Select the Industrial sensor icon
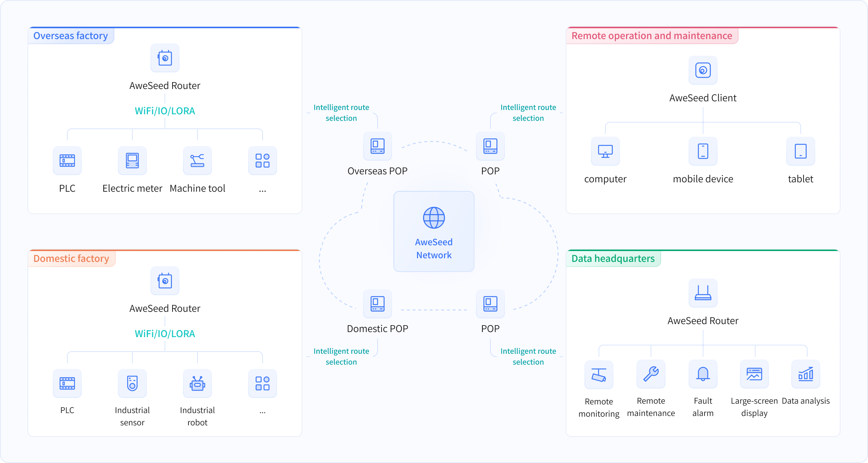Screen dimensions: 868x463 click(132, 383)
